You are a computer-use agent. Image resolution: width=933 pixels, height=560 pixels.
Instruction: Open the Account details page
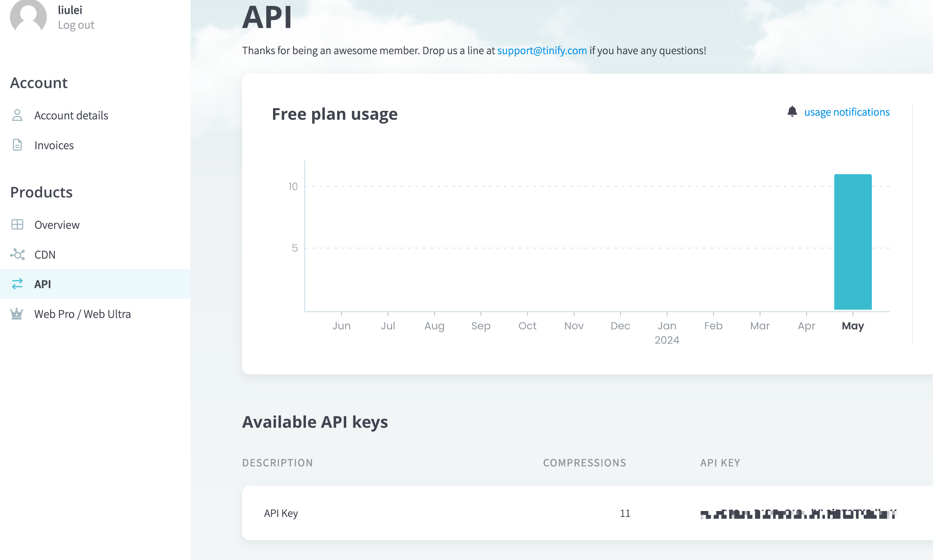click(71, 115)
